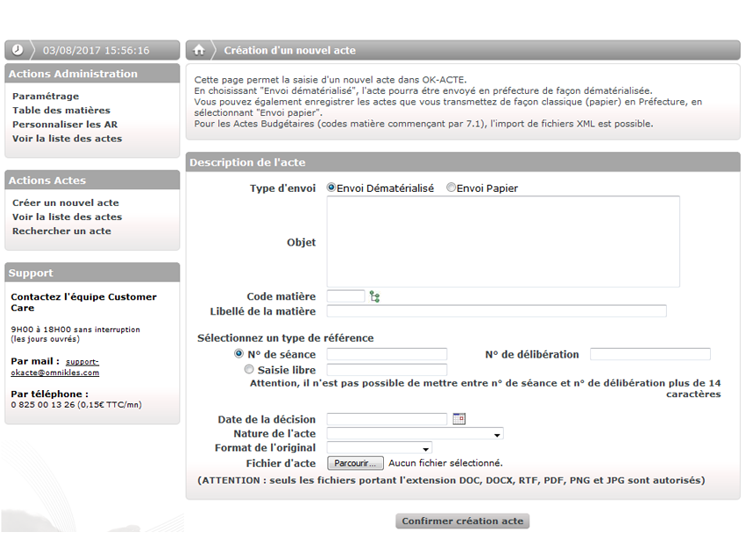Choose the Saisie libre reference option

point(249,369)
